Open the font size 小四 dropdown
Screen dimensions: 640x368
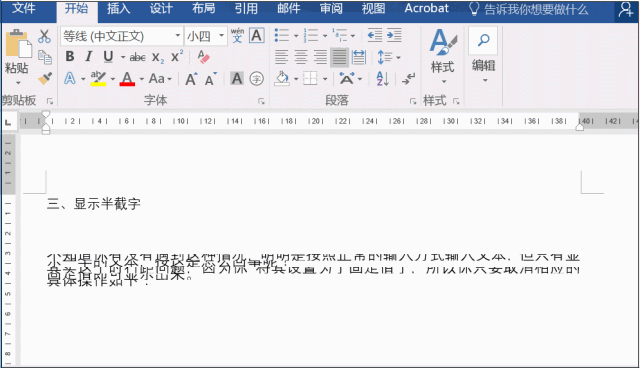click(x=221, y=36)
